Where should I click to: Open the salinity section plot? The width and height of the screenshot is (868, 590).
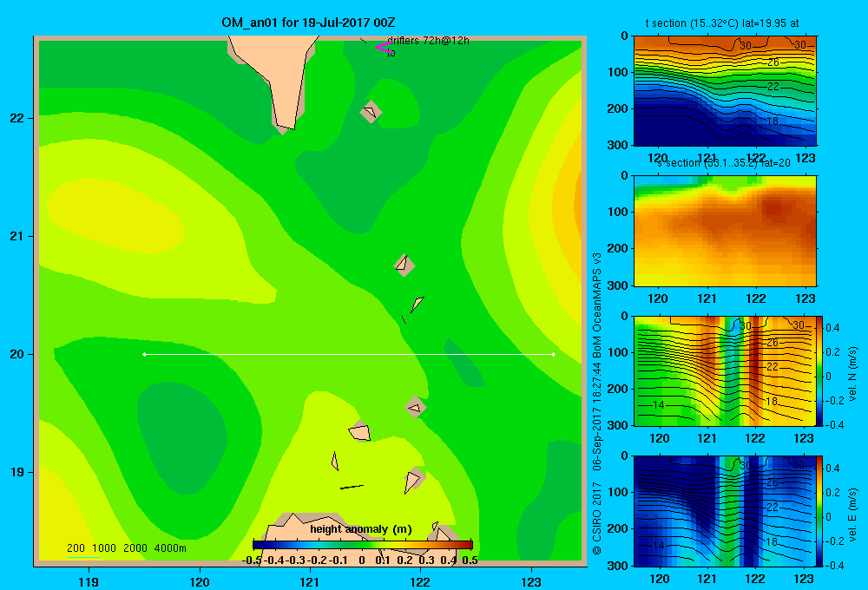click(725, 231)
